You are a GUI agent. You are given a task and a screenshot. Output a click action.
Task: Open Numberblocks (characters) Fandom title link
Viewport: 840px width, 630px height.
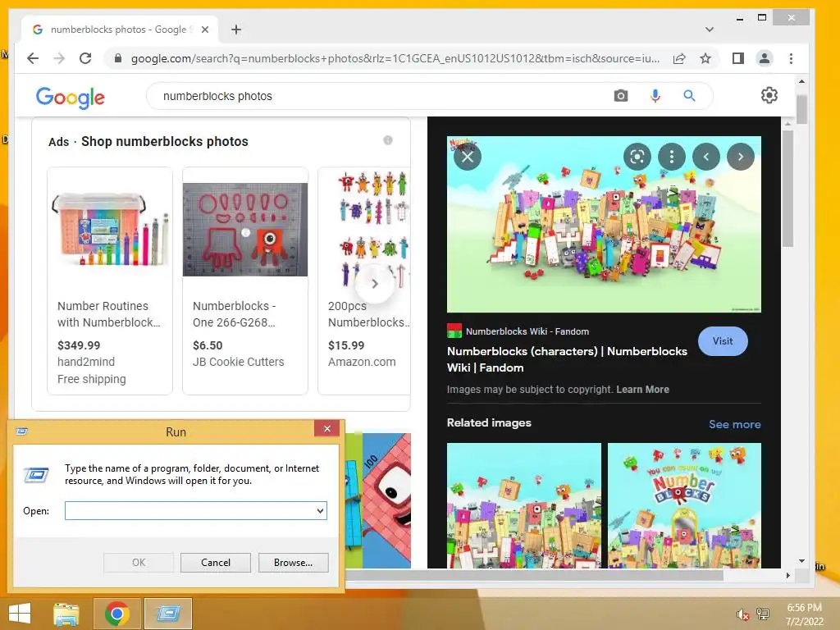pyautogui.click(x=567, y=359)
